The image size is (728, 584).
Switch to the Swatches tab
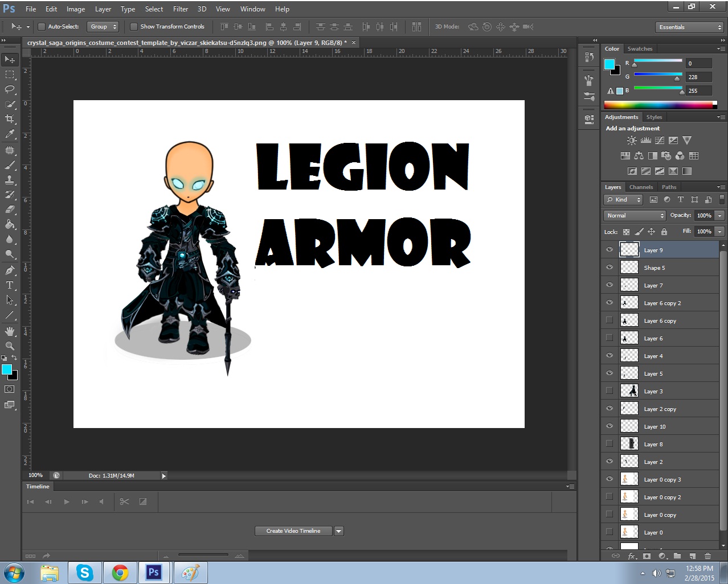[640, 49]
